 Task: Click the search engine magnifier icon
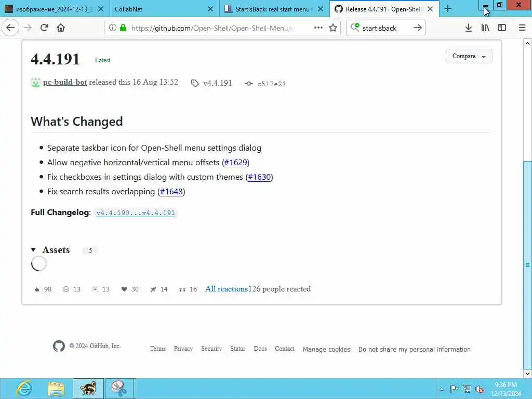[x=354, y=27]
